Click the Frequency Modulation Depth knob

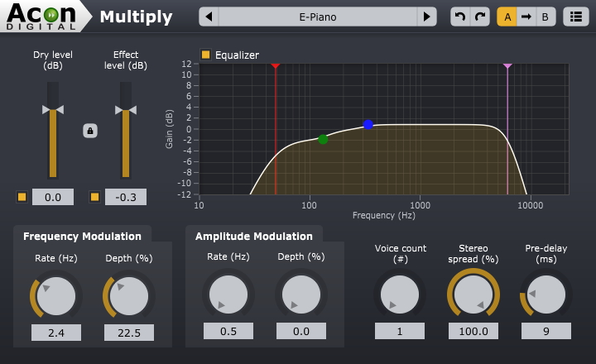click(129, 296)
